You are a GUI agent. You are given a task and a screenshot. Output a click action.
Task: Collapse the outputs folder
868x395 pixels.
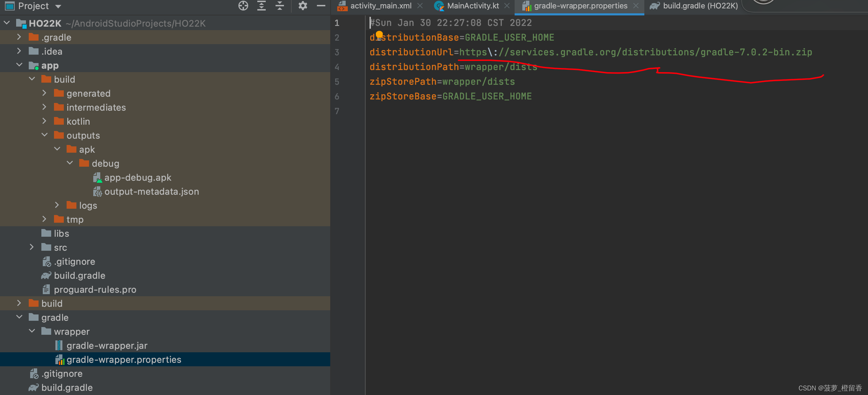coord(45,135)
